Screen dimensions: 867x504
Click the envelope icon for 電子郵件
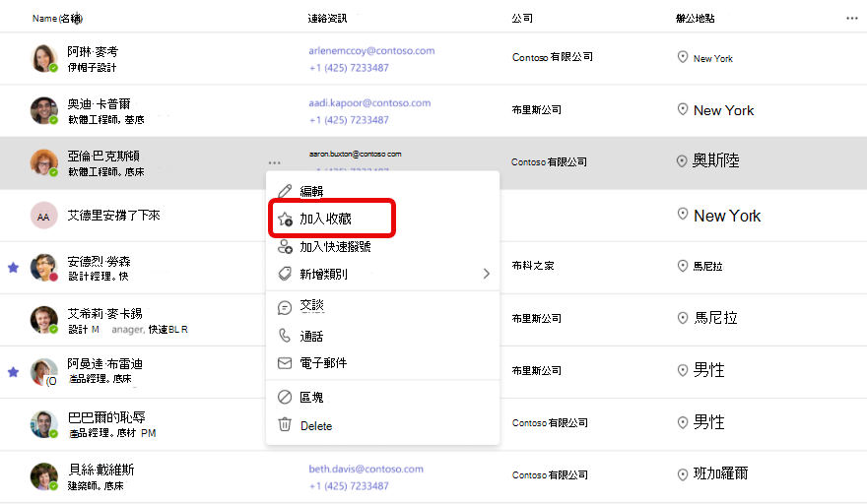pyautogui.click(x=285, y=363)
